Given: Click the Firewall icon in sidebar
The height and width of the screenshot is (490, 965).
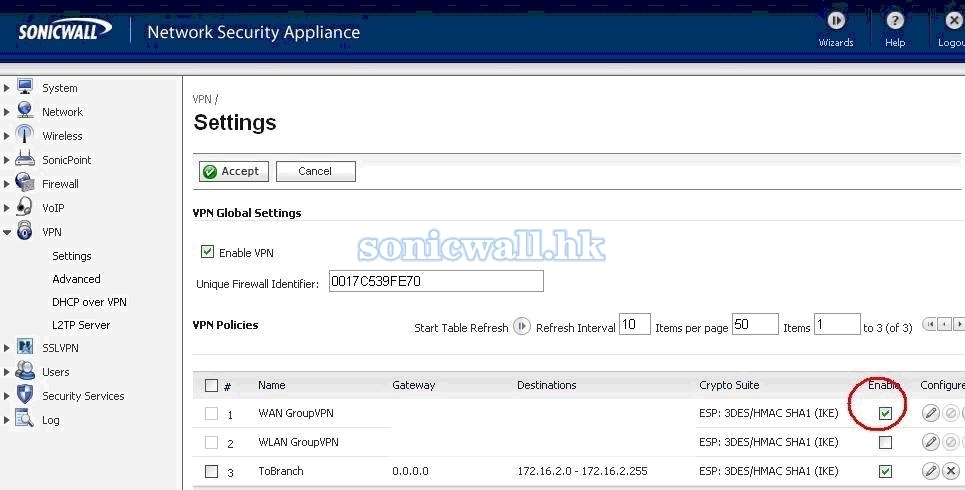Looking at the screenshot, I should pos(25,183).
